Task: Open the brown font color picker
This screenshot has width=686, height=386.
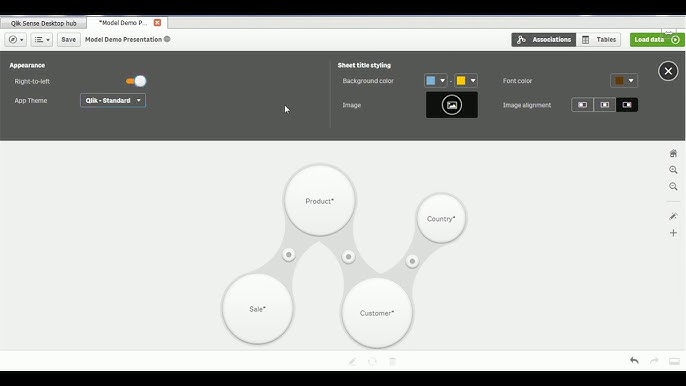Action: [x=624, y=81]
